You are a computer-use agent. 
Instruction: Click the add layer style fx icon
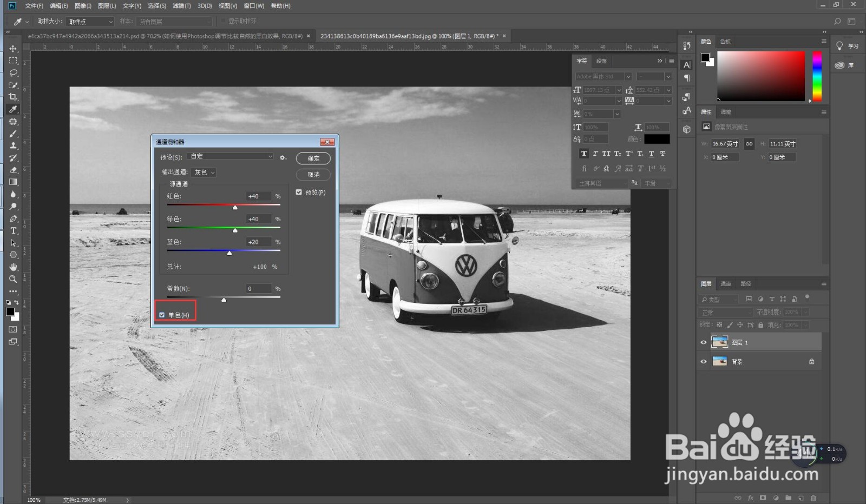pyautogui.click(x=750, y=498)
